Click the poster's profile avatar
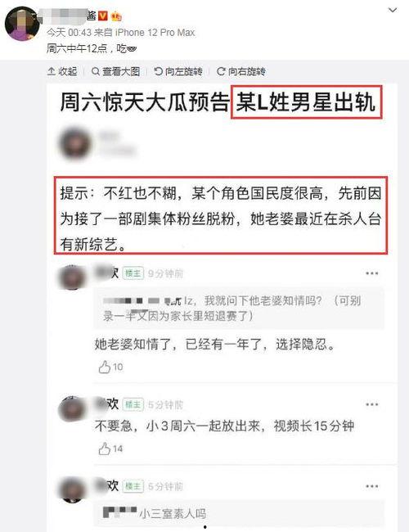The height and width of the screenshot is (532, 409). 22,24
